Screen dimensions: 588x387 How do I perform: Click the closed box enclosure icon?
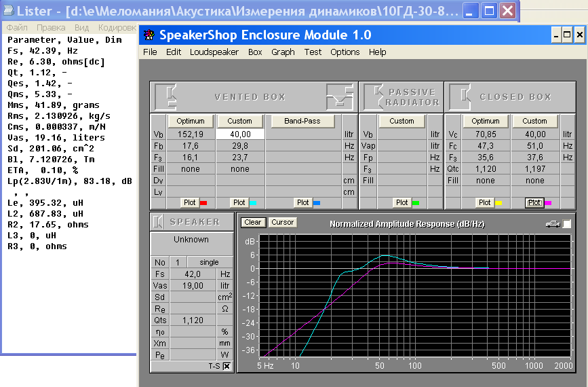click(460, 97)
